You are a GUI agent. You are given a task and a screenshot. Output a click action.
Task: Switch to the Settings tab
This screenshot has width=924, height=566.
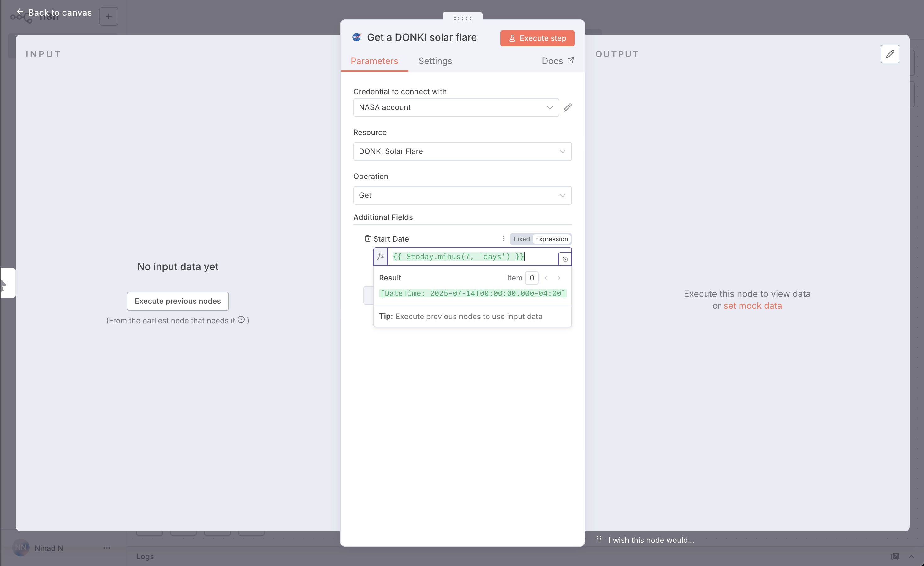(435, 61)
